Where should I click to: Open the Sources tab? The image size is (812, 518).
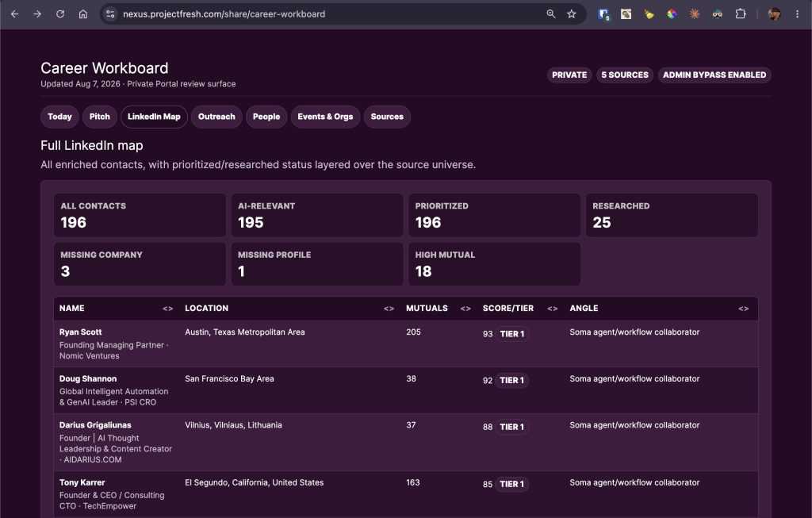pyautogui.click(x=387, y=117)
